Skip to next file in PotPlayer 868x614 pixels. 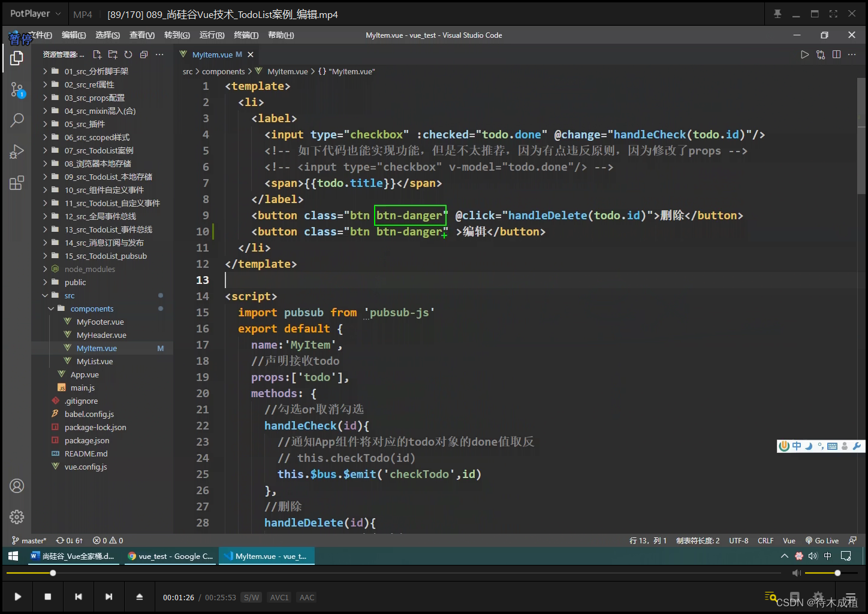click(108, 597)
